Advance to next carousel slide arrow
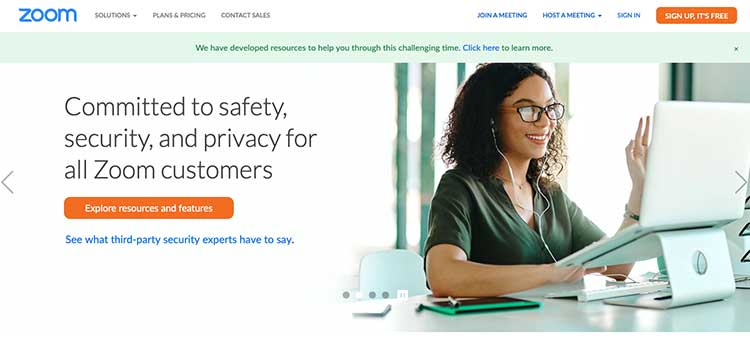This screenshot has width=750, height=362. pos(741,182)
